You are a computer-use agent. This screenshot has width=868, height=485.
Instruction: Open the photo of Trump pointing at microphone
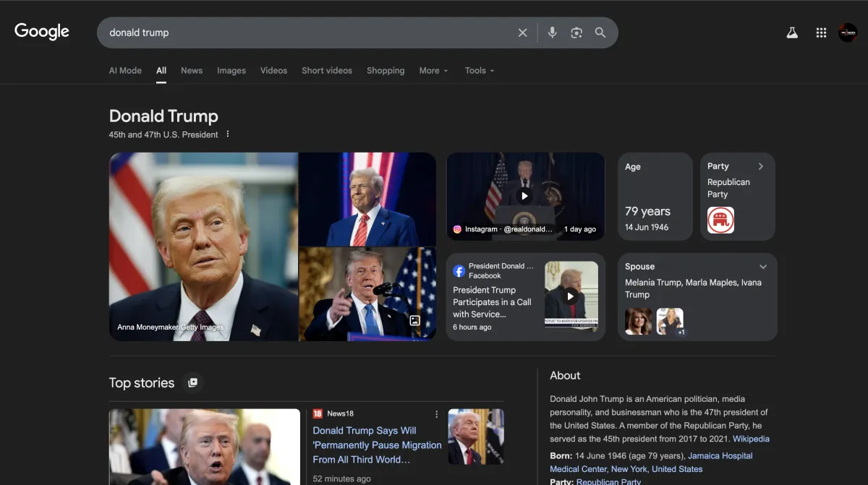(367, 293)
